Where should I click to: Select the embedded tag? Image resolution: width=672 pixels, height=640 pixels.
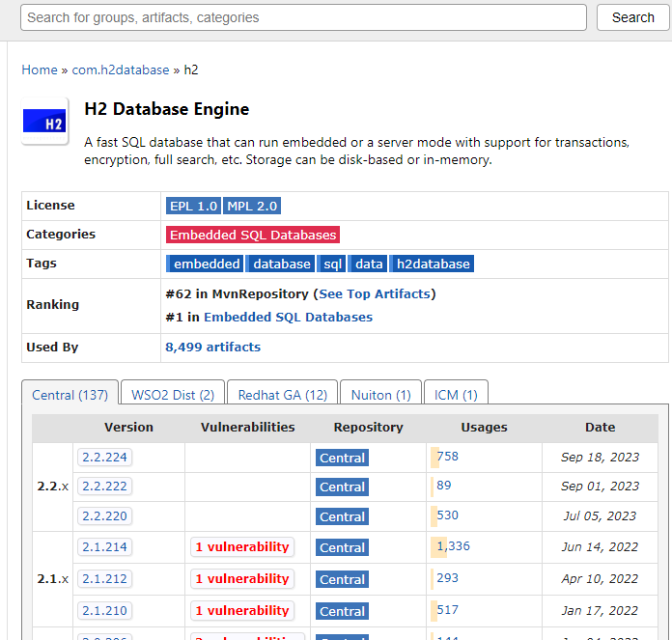[205, 264]
